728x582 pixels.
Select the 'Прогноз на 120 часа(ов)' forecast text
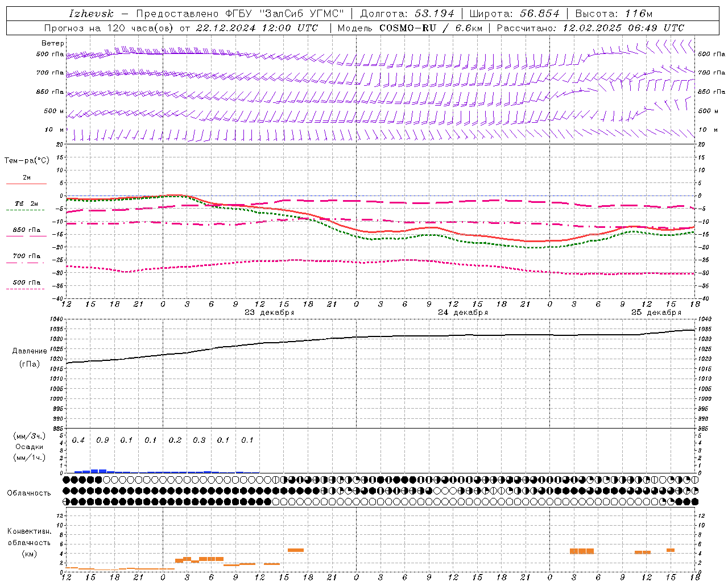[110, 28]
